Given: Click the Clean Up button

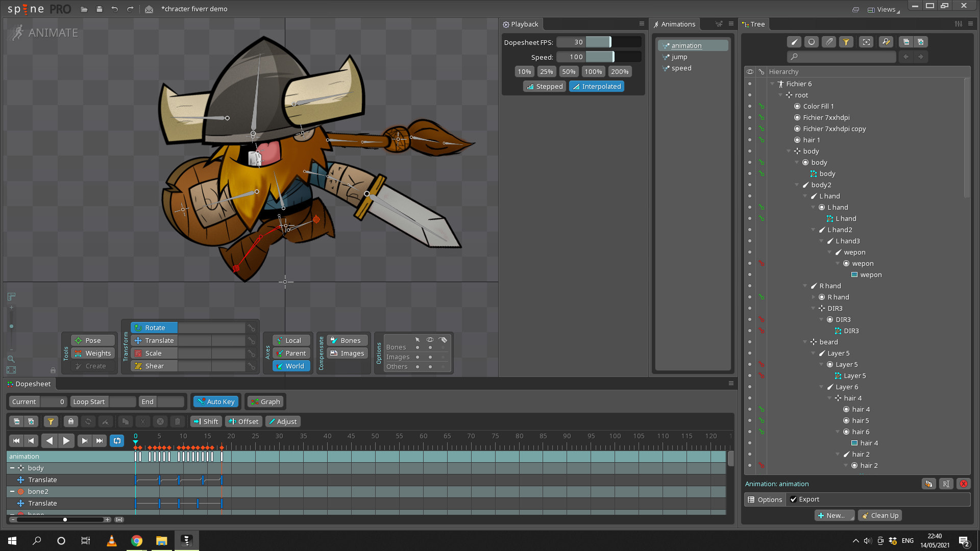Looking at the screenshot, I should pyautogui.click(x=880, y=515).
